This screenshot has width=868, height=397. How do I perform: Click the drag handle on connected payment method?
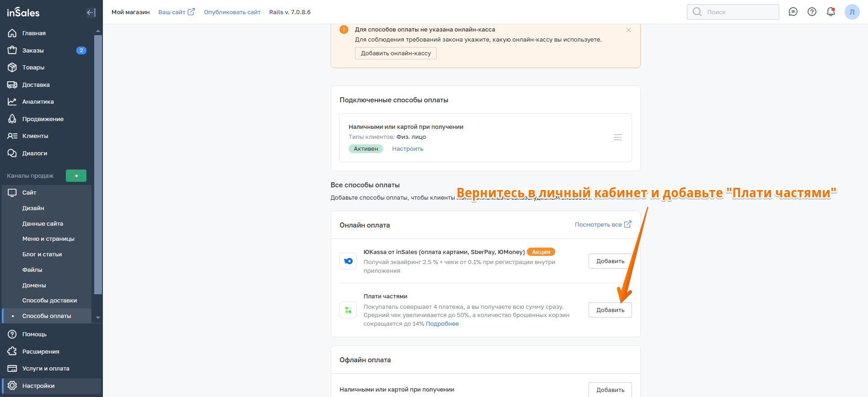click(617, 138)
